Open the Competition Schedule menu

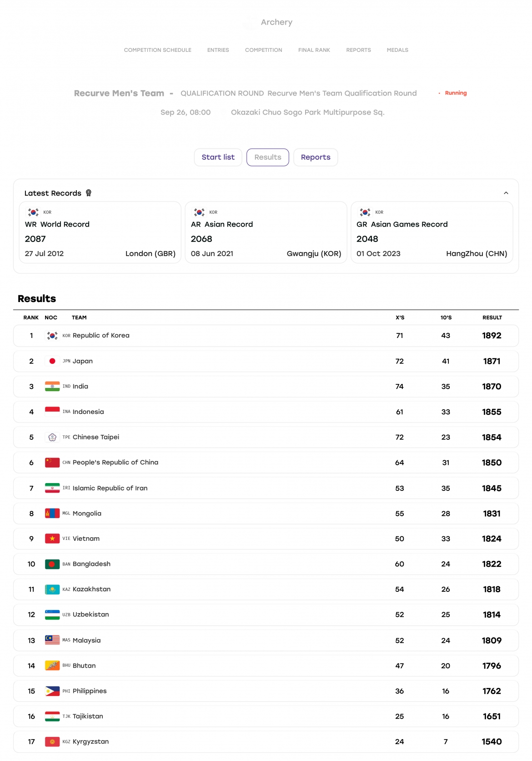[158, 50]
